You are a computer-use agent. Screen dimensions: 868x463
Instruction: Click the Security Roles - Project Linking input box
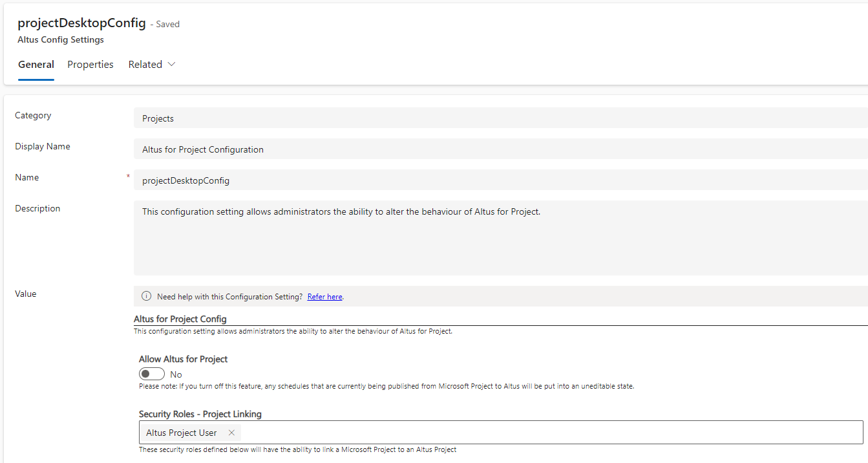pos(501,433)
